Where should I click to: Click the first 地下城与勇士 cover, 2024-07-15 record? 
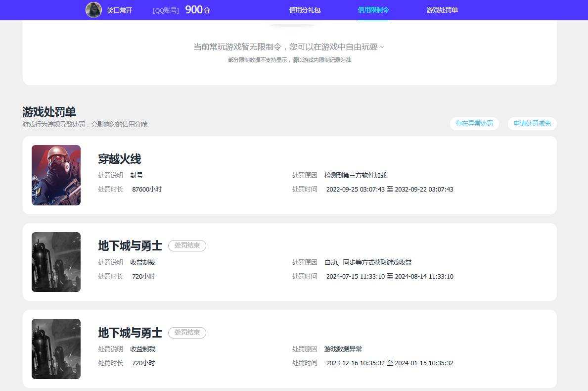point(56,262)
